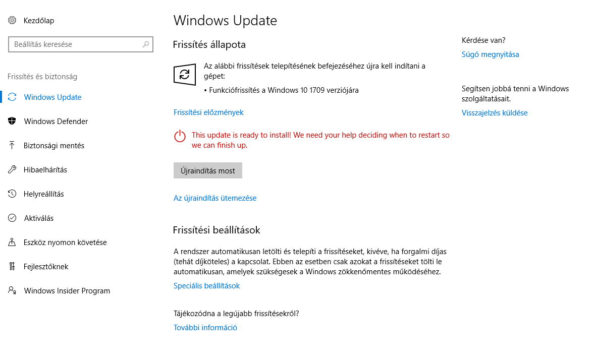Open the Hibaelhárítás wrench icon
595x364 pixels.
[x=12, y=170]
